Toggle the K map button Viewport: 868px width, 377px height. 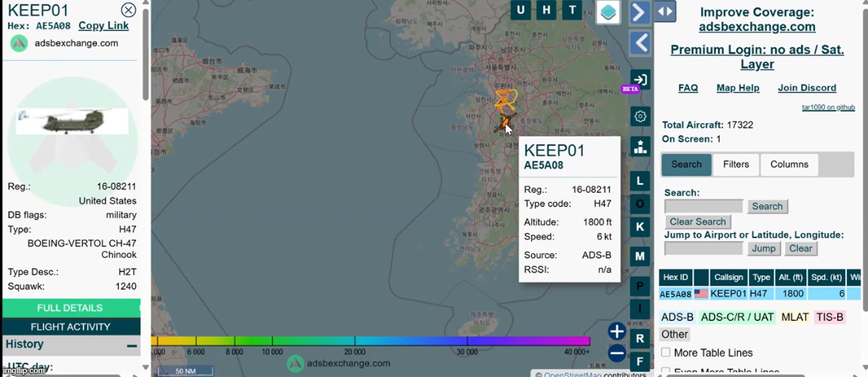coord(640,227)
